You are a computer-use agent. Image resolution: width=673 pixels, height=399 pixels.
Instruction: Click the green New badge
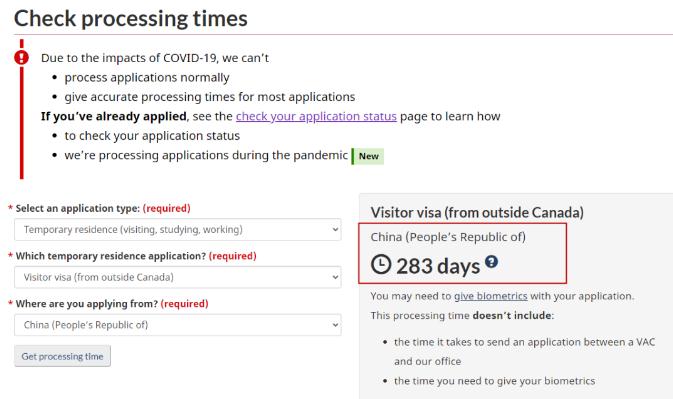[368, 156]
